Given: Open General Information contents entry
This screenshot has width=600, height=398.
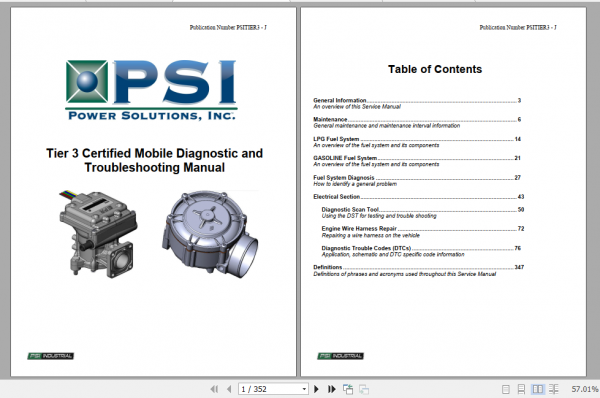Looking at the screenshot, I should [x=417, y=100].
